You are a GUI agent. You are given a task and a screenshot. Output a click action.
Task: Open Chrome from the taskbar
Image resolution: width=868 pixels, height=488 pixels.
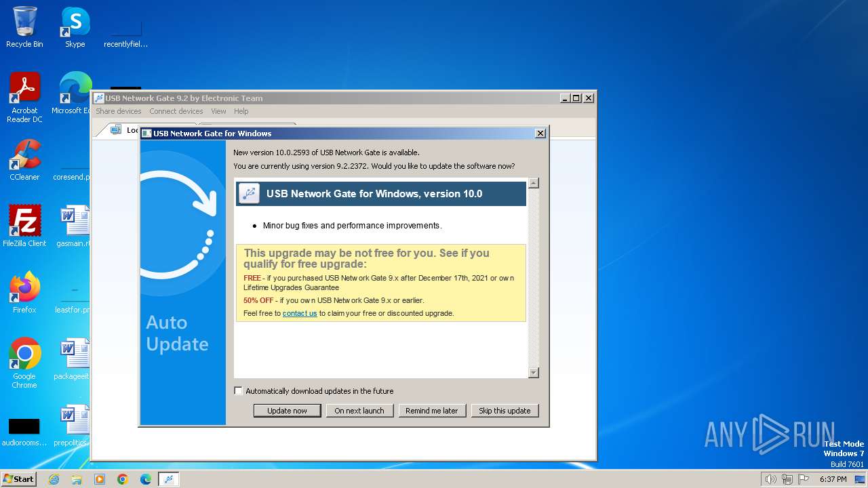(123, 479)
